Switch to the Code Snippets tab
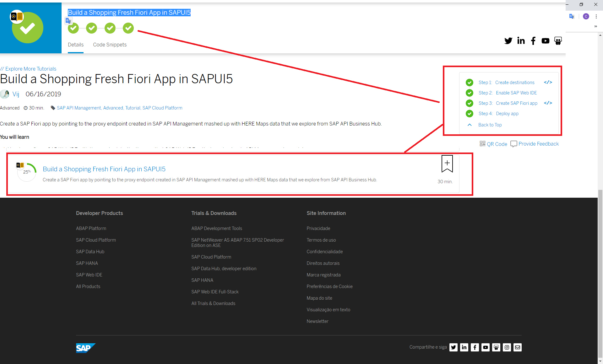This screenshot has height=364, width=603. (x=110, y=45)
